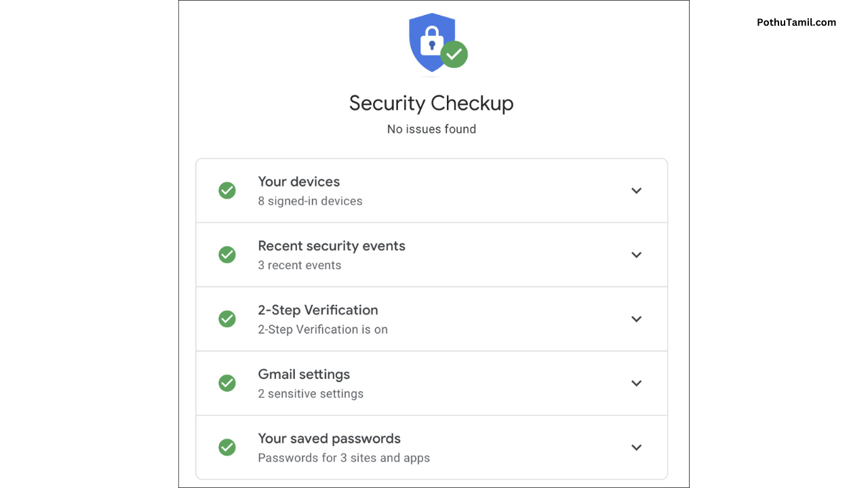Expand the Your devices section
Image resolution: width=868 pixels, height=488 pixels.
(636, 190)
